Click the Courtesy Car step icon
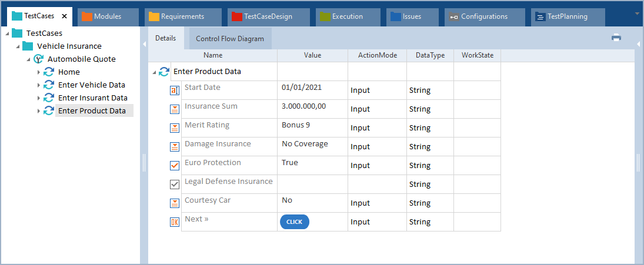Screen dimensions: 644x265 175,203
